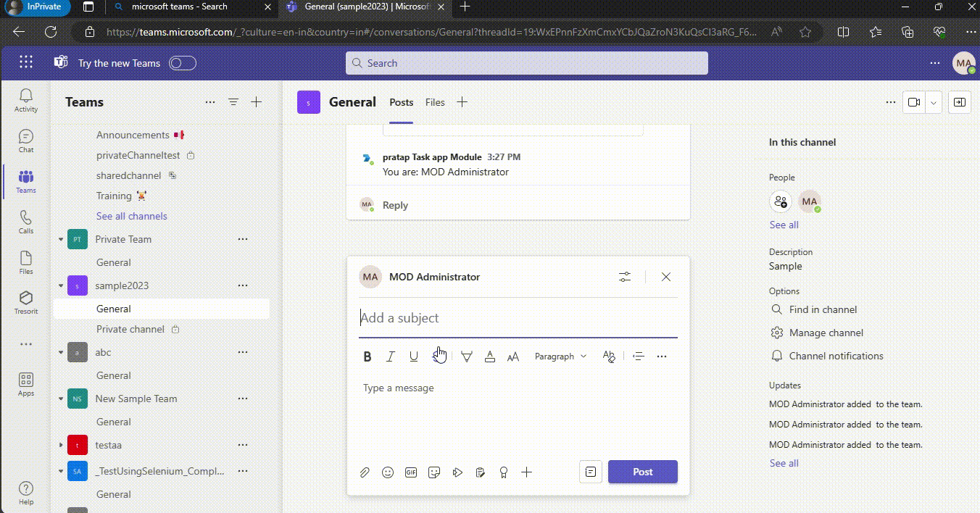
Task: Close the new post compose box
Action: pyautogui.click(x=666, y=277)
